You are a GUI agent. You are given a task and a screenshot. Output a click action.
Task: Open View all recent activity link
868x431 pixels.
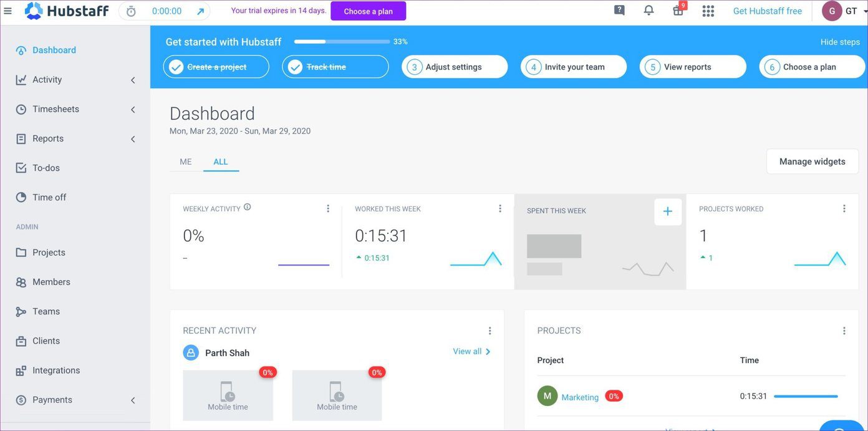pyautogui.click(x=472, y=352)
